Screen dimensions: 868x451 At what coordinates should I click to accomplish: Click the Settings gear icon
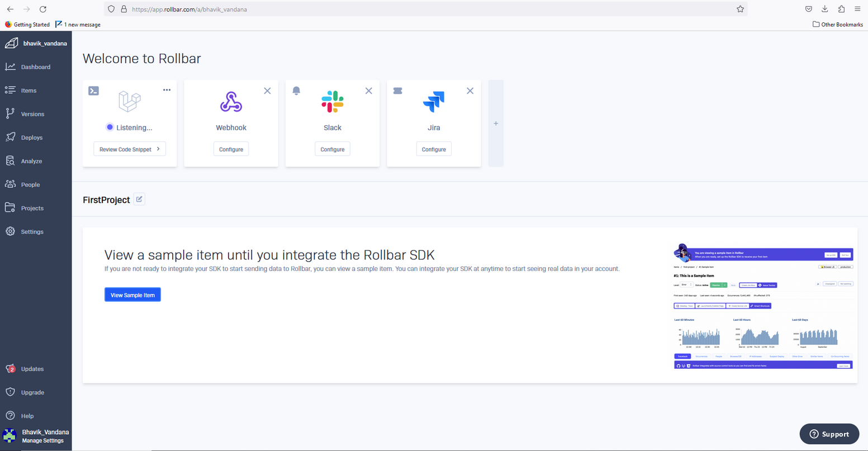click(x=10, y=231)
